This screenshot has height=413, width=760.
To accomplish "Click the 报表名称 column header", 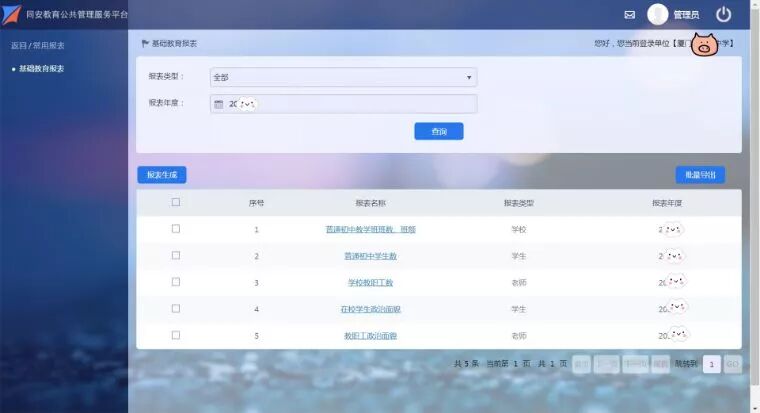I will [370, 203].
